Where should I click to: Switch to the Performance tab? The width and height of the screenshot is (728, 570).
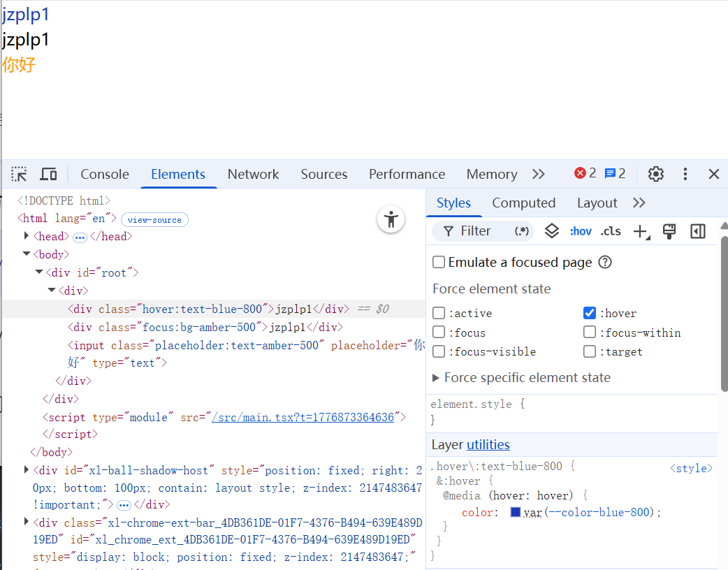coord(407,174)
